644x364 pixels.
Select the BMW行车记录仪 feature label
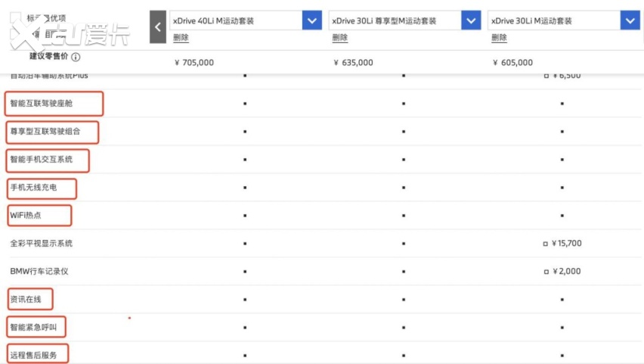coord(39,272)
